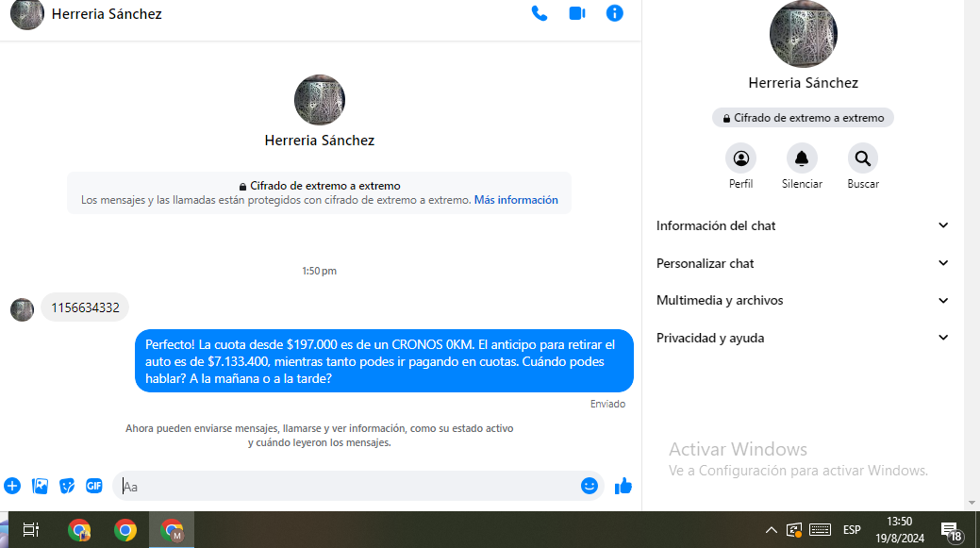Open the touch keyboard tray icon

[x=820, y=530]
